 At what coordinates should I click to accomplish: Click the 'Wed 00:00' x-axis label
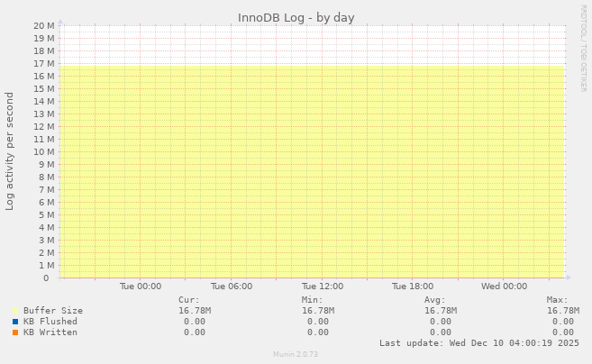pyautogui.click(x=504, y=287)
